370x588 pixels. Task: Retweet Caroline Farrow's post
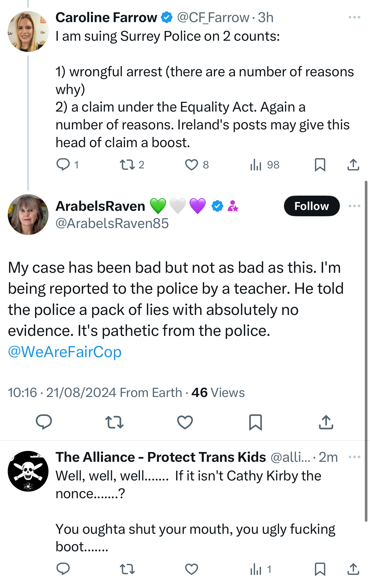(x=127, y=165)
